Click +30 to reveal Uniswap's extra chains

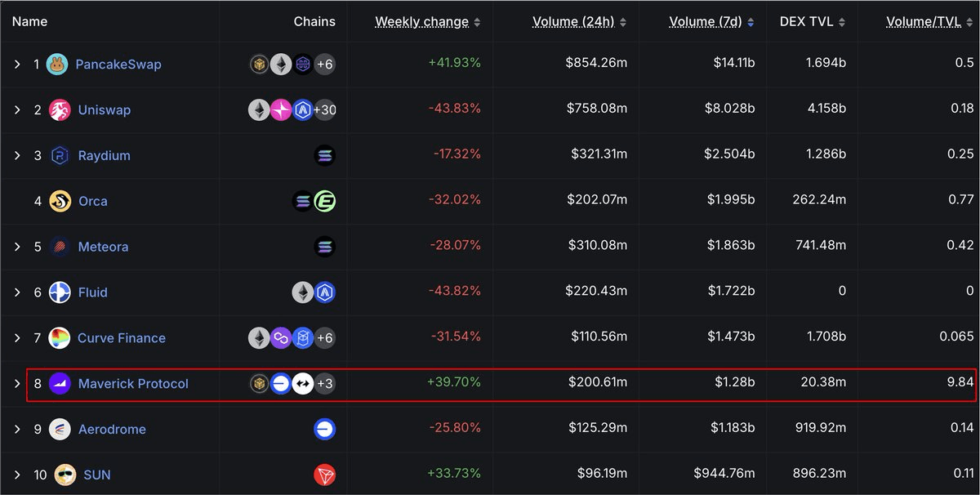(323, 109)
